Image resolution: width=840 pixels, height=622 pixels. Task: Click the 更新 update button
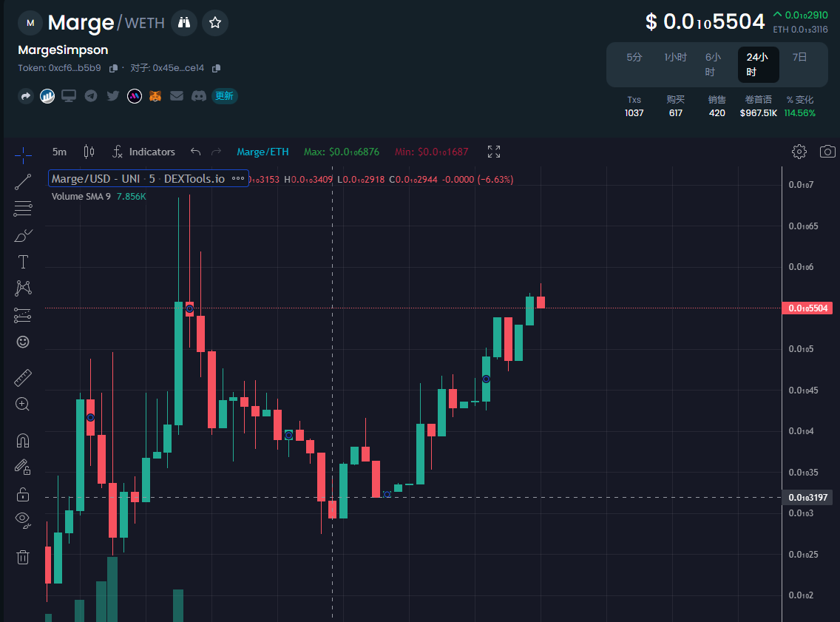tap(225, 96)
